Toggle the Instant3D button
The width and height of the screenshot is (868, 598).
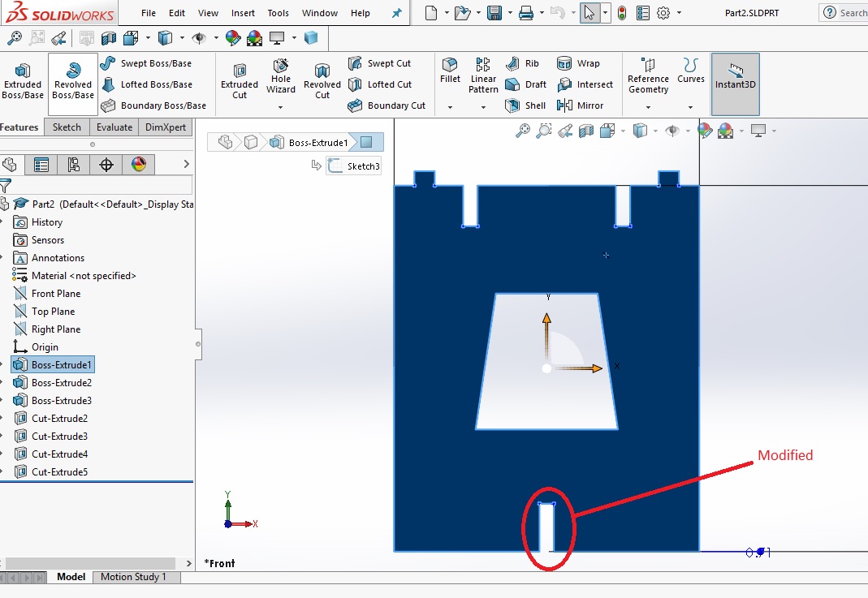[x=735, y=84]
